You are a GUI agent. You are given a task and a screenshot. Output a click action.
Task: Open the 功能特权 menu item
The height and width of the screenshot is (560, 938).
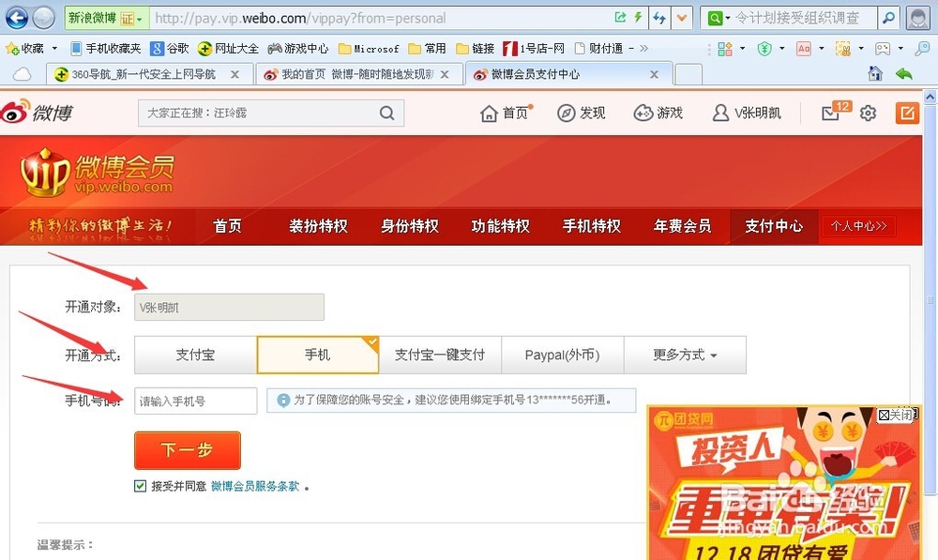[x=501, y=226]
